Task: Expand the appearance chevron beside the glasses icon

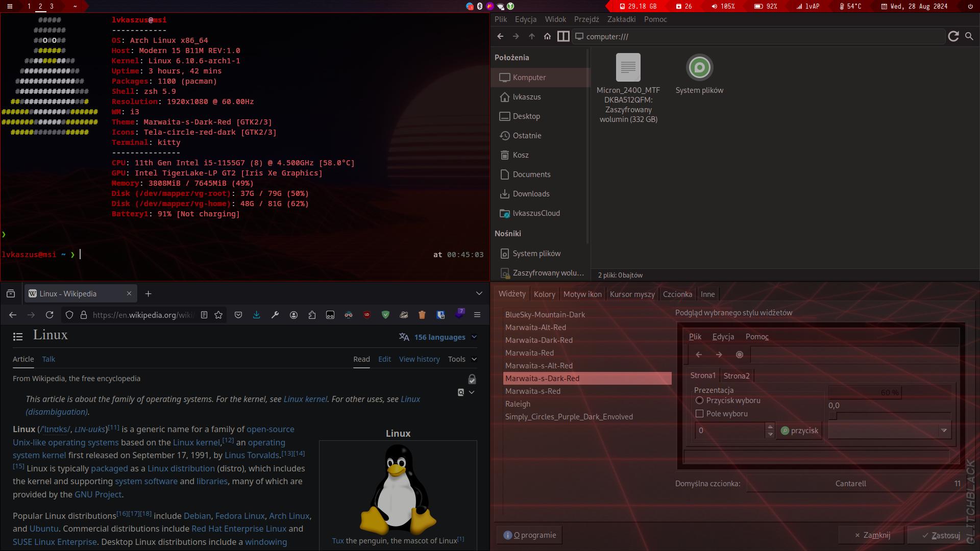Action: pos(472,392)
